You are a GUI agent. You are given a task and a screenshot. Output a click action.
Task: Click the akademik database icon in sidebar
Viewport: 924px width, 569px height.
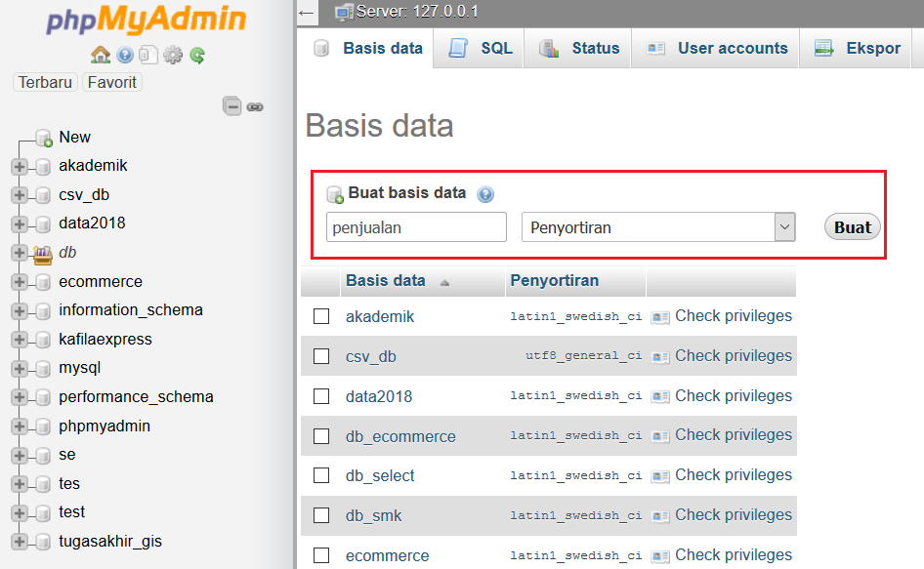42,167
